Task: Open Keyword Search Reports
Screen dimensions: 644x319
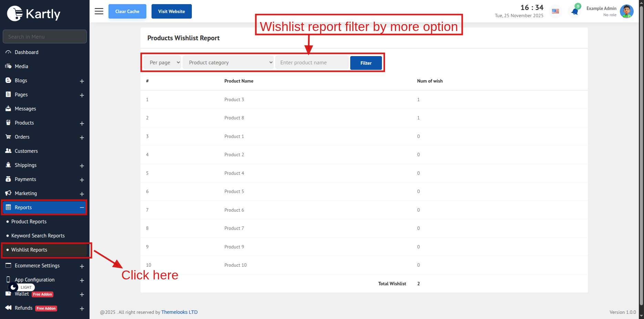Action: (x=38, y=236)
